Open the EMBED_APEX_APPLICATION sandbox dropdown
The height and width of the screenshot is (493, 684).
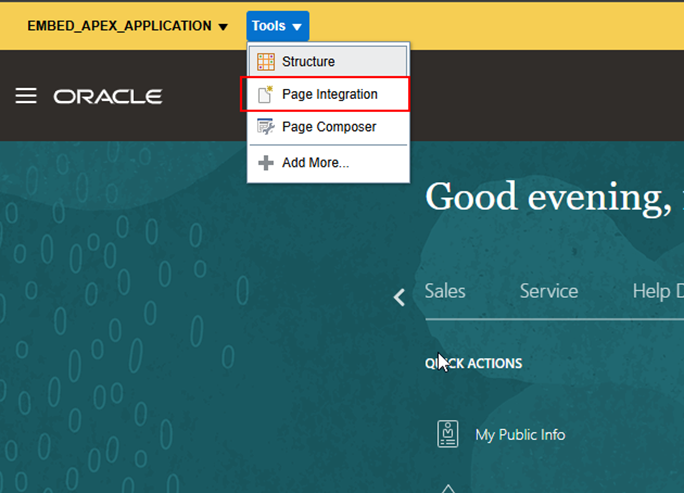pos(127,26)
